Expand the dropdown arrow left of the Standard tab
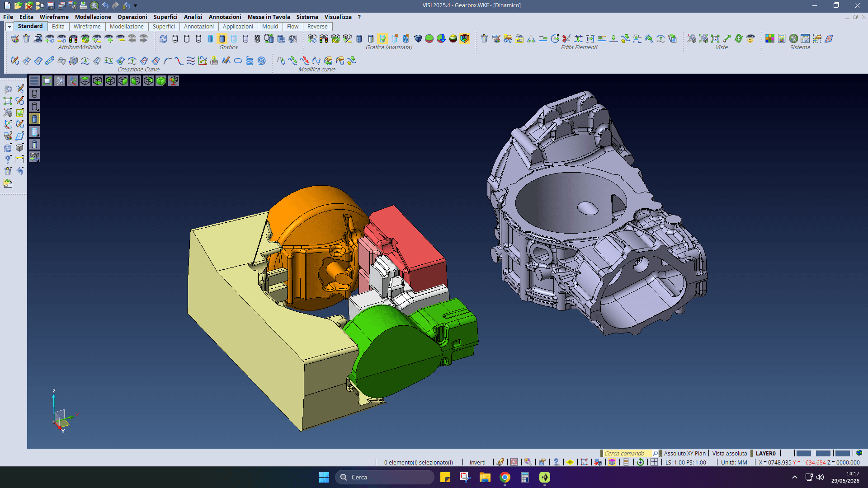The image size is (868, 488). tap(9, 27)
